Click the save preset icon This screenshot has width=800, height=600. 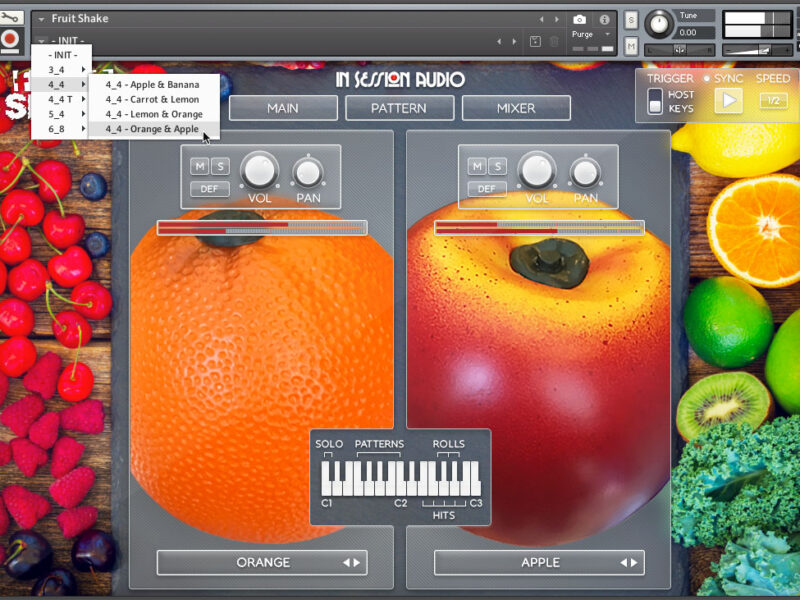(x=535, y=41)
